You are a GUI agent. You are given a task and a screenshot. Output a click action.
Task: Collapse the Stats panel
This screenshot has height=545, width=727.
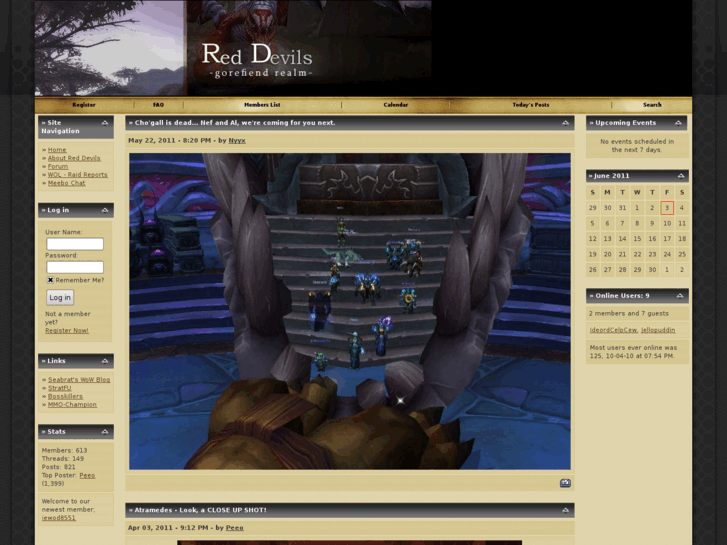click(105, 432)
